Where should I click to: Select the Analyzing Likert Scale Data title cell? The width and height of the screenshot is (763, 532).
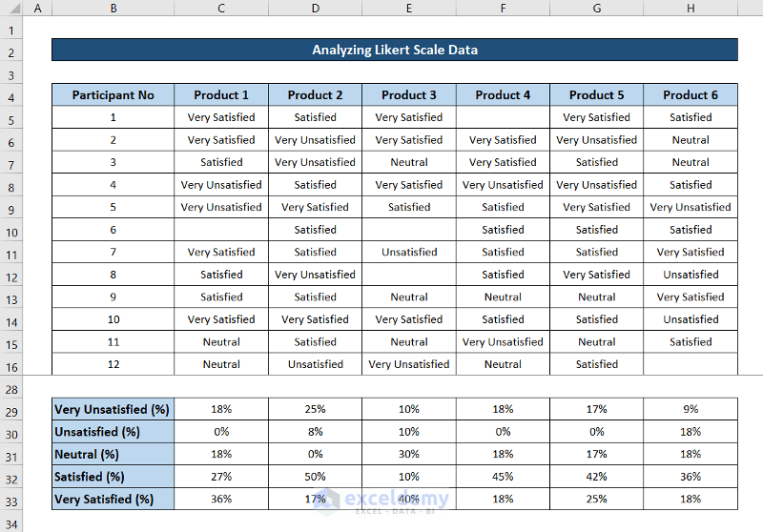coord(394,50)
